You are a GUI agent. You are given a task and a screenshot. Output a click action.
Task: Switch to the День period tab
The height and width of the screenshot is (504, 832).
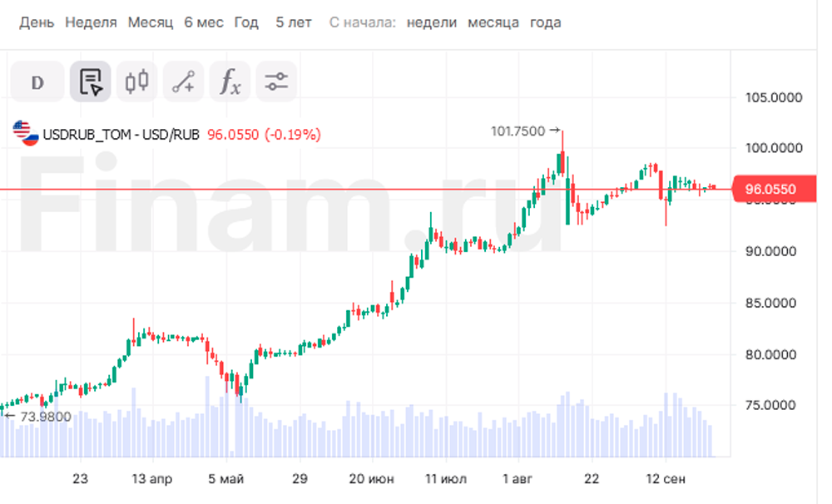[x=37, y=22]
